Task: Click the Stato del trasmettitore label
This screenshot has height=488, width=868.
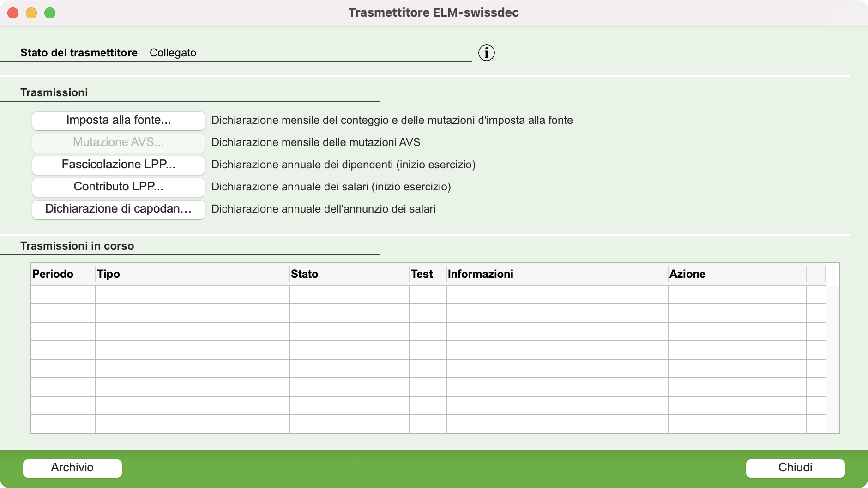Action: pyautogui.click(x=79, y=53)
